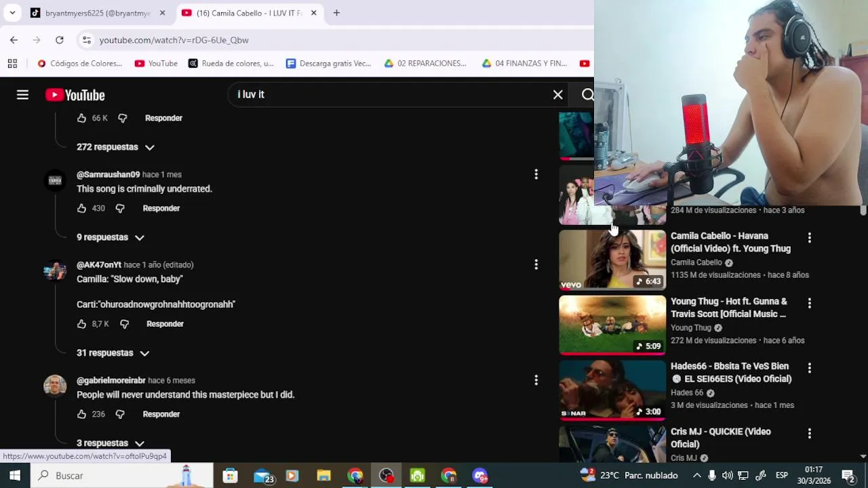Open a new browser tab
The width and height of the screenshot is (868, 488).
tap(336, 13)
